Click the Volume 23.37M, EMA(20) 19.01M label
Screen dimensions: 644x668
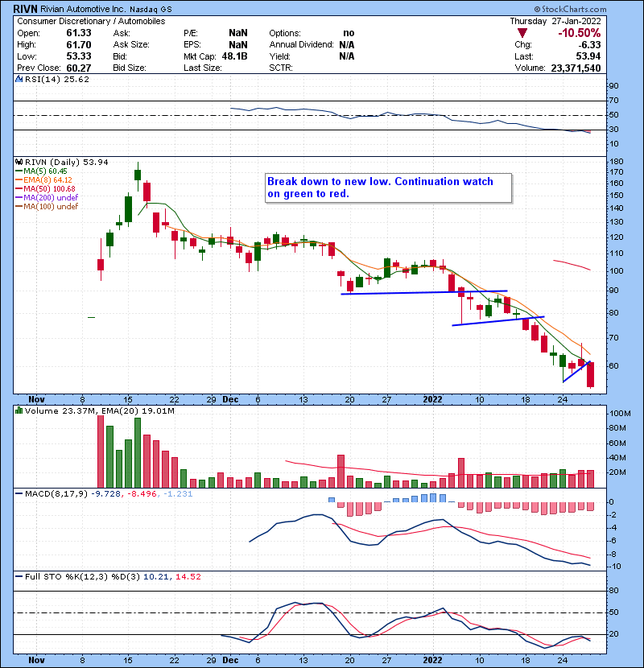click(x=99, y=411)
